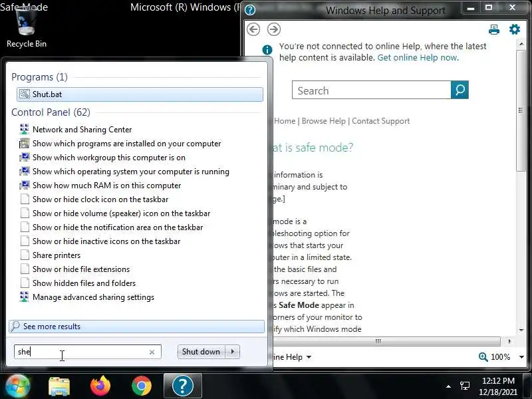532x399 pixels.
Task: Clear the Start menu search box
Action: click(152, 352)
